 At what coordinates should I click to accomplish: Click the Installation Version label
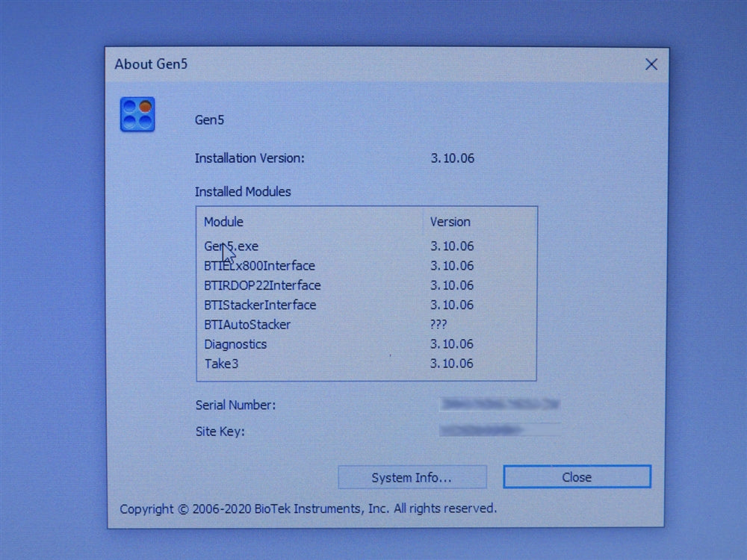(249, 158)
